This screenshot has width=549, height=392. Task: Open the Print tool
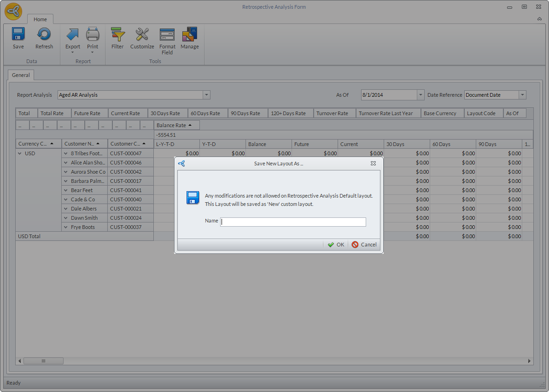point(93,35)
